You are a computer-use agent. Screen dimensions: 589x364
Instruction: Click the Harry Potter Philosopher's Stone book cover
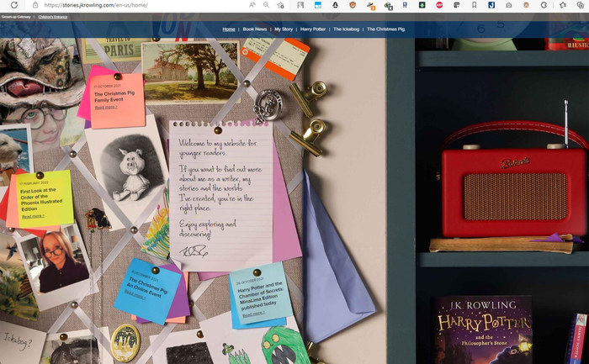coord(482,330)
